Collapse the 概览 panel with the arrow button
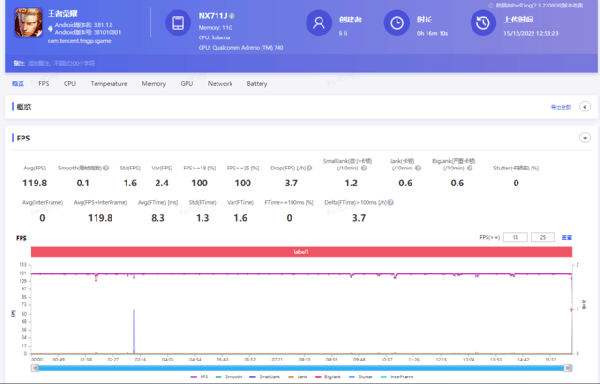This screenshot has height=384, width=600. point(585,107)
